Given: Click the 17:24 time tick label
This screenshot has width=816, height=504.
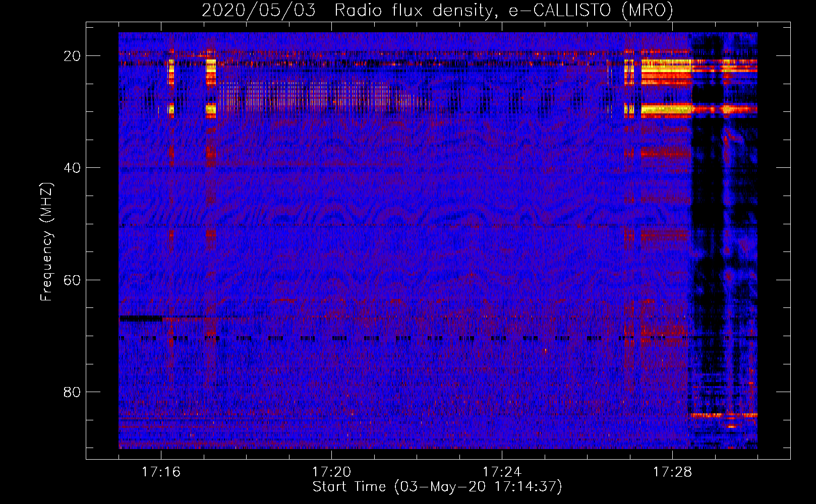Looking at the screenshot, I should click(x=502, y=472).
